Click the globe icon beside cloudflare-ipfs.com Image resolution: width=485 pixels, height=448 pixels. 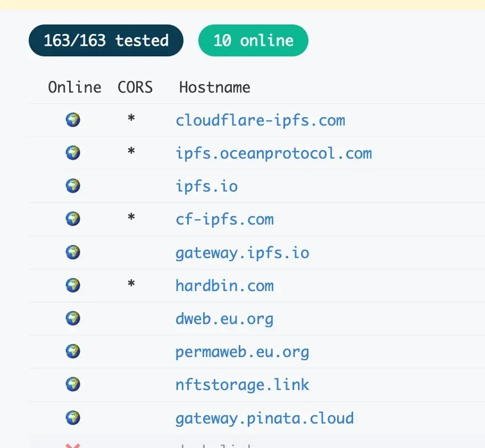click(73, 120)
